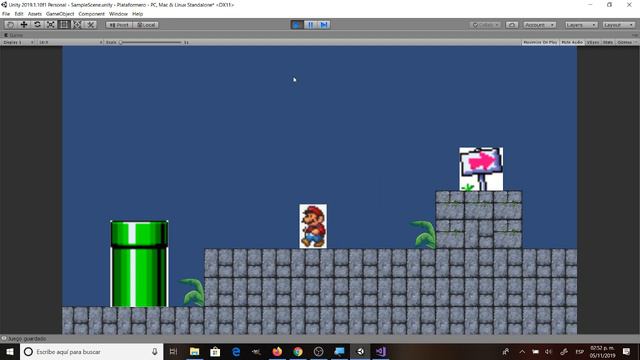Select the Scale tool
640x360 pixels.
pos(51,25)
